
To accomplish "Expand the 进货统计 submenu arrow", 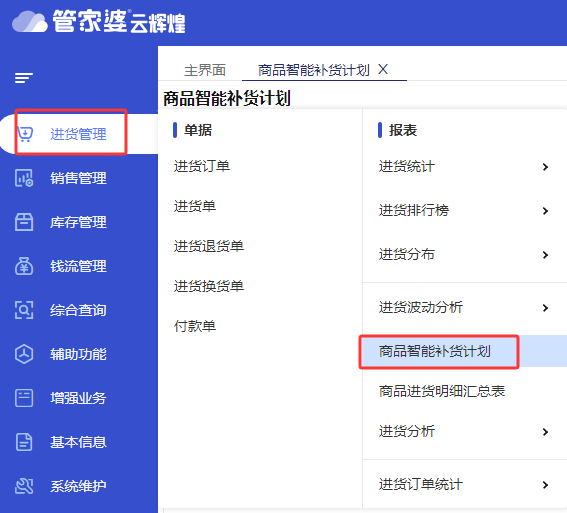I will 546,167.
